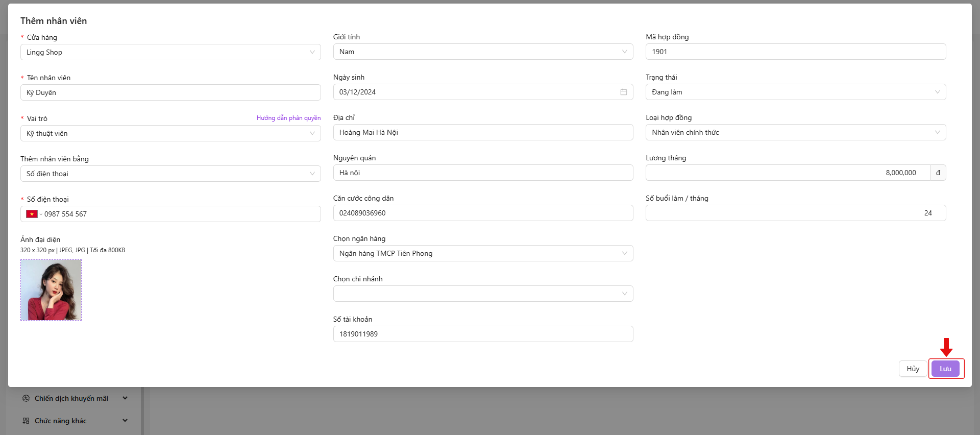The width and height of the screenshot is (980, 435).
Task: Open the Trạng thái dropdown showing Đang làm
Action: [x=796, y=92]
